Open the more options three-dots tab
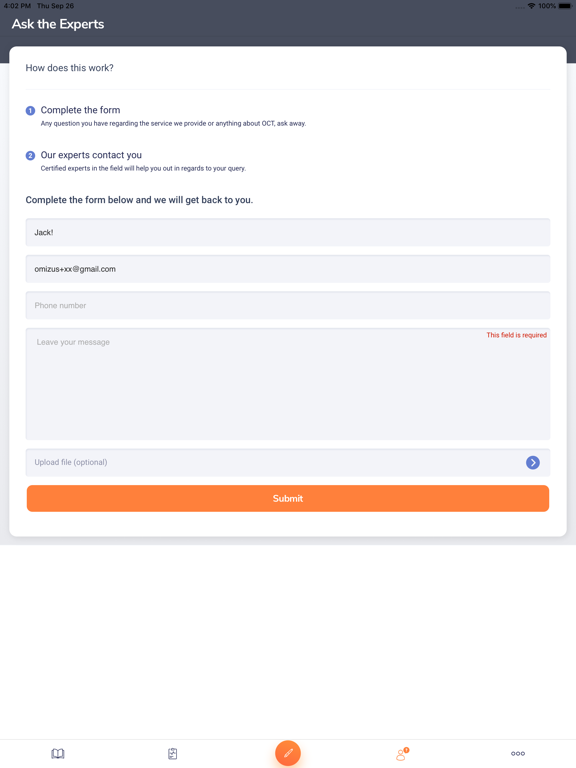This screenshot has height=768, width=576. pos(518,753)
